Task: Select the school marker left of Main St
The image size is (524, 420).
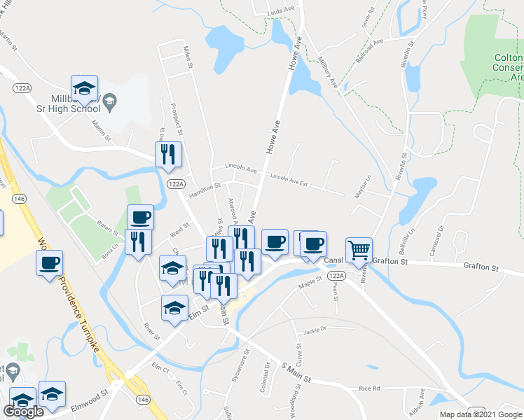Action: (x=172, y=269)
